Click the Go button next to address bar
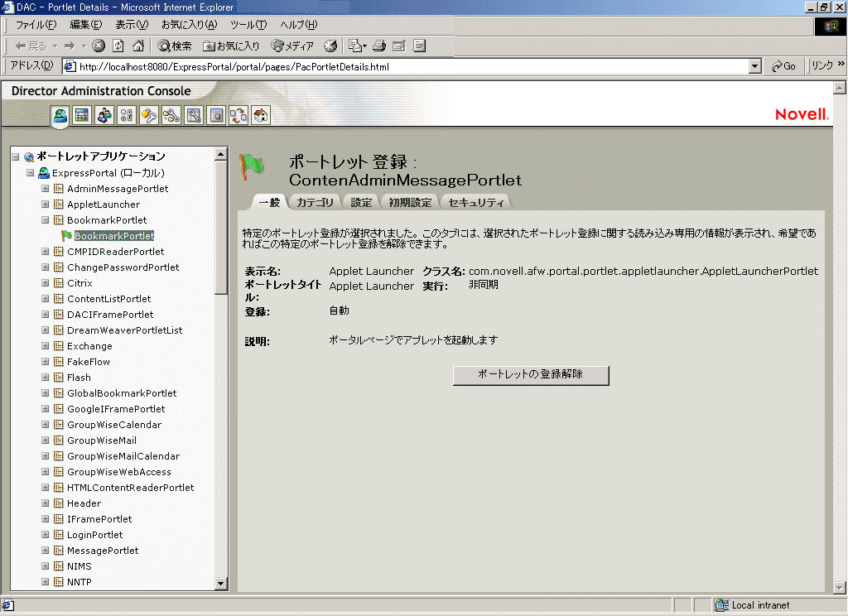The width and height of the screenshot is (848, 616). click(783, 66)
